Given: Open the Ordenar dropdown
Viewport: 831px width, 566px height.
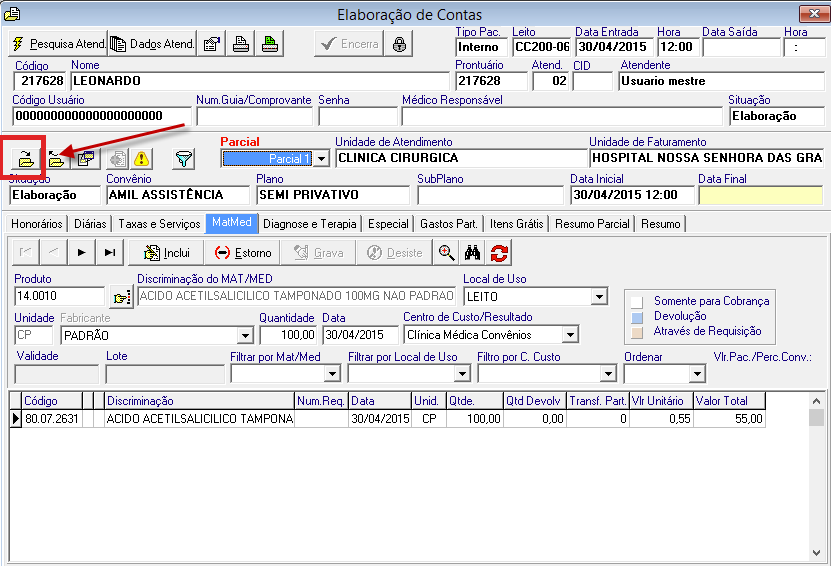Looking at the screenshot, I should 697,374.
